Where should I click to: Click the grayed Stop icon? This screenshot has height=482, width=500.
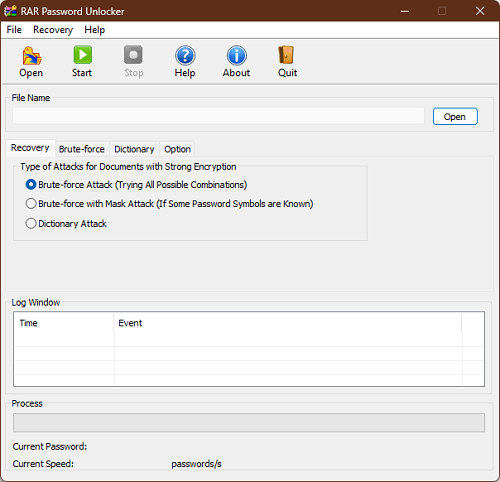pos(133,55)
